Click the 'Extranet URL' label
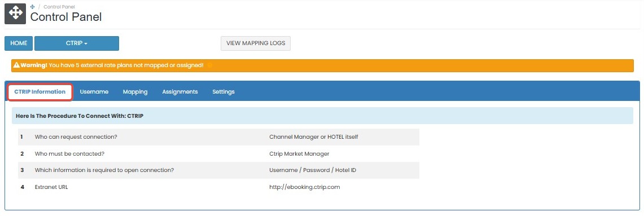 (51, 187)
